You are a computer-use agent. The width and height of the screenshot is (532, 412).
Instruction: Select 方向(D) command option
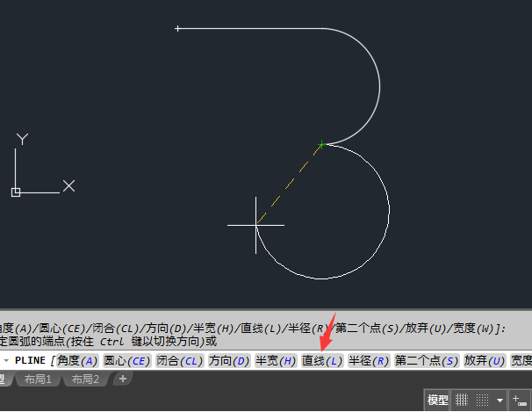[x=229, y=360]
